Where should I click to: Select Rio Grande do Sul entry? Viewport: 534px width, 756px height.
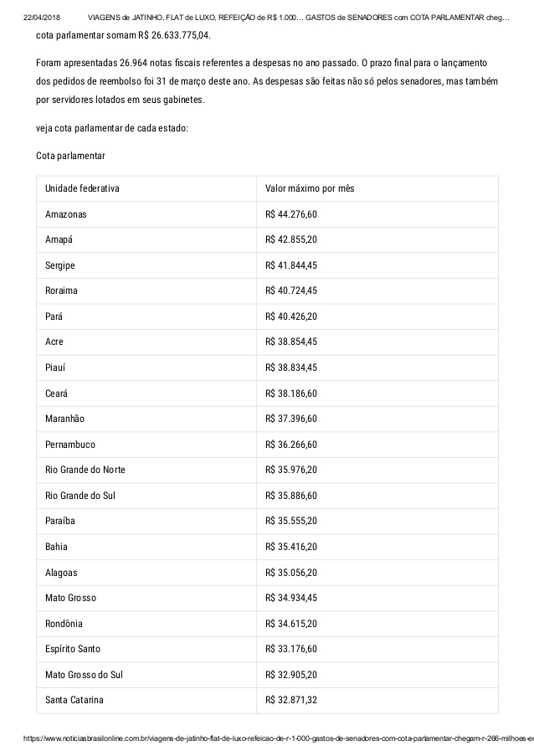[x=80, y=496]
